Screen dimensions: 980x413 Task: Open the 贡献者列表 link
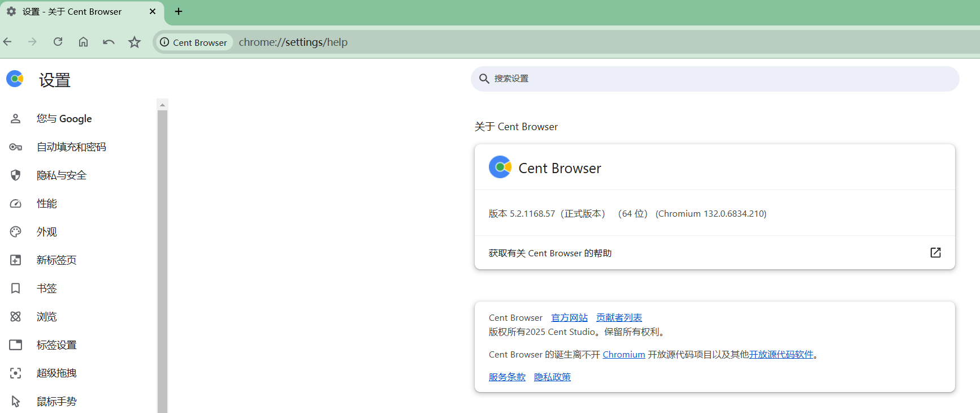[x=619, y=318]
